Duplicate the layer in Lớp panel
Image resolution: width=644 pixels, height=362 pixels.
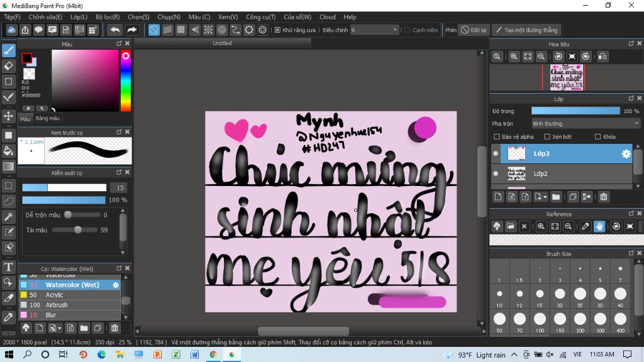point(573,197)
